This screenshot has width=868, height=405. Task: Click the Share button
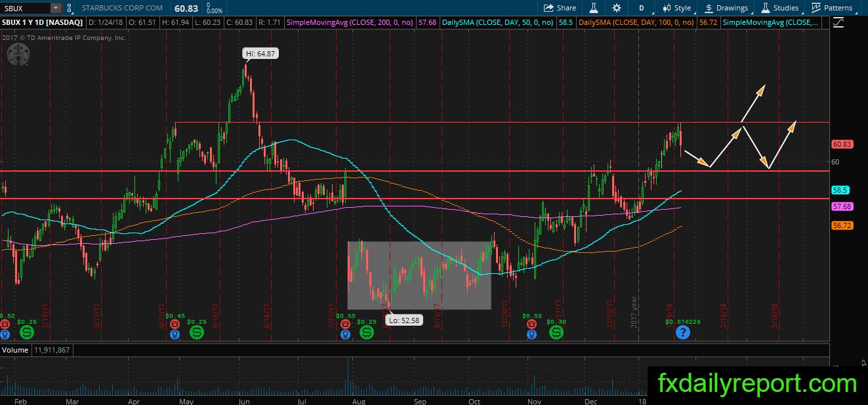click(x=560, y=8)
